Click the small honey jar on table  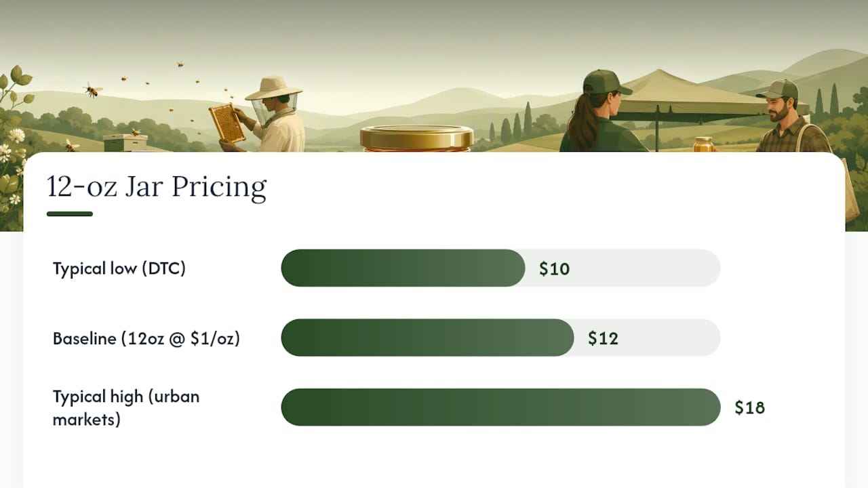(704, 144)
